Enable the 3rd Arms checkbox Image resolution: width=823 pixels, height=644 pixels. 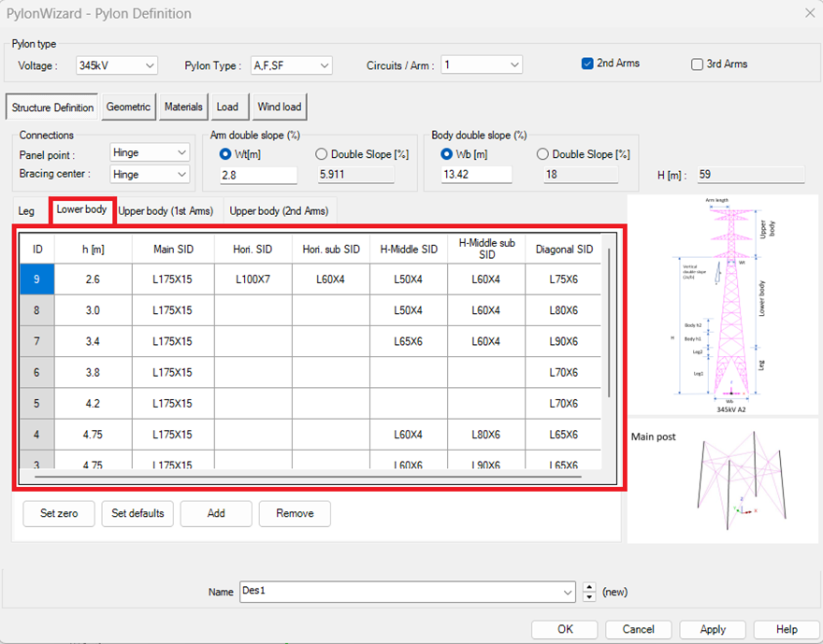(x=697, y=64)
